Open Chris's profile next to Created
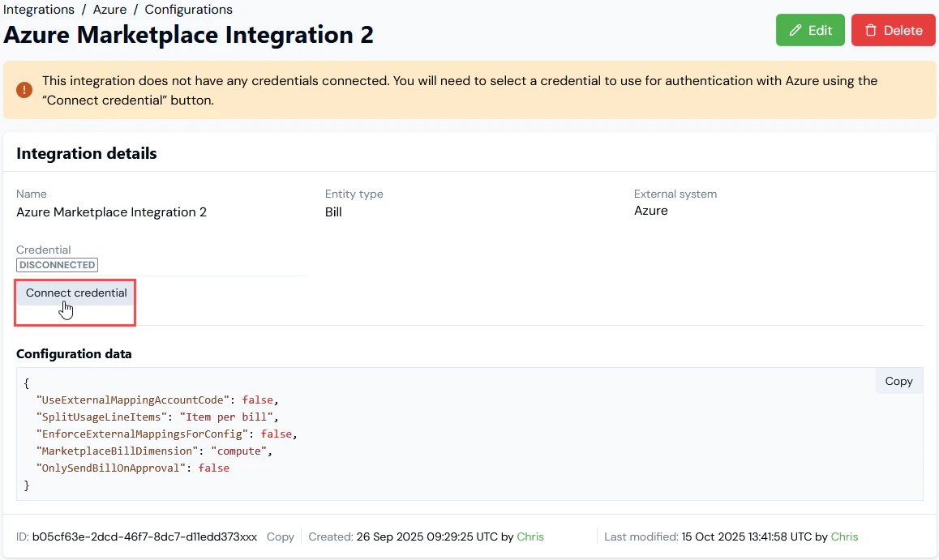 pos(530,536)
